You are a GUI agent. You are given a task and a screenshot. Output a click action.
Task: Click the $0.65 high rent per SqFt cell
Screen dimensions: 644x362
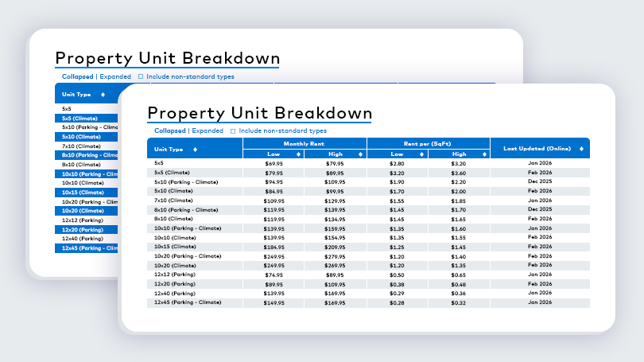[459, 275]
